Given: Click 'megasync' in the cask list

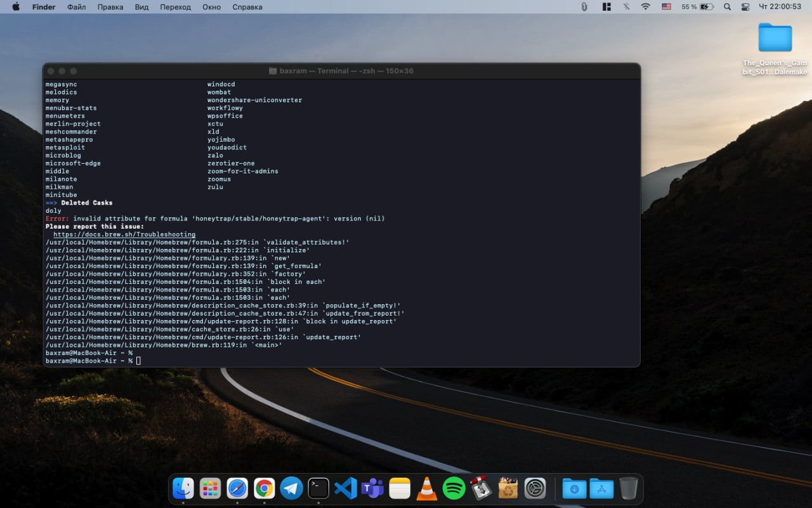Looking at the screenshot, I should click(x=61, y=84).
